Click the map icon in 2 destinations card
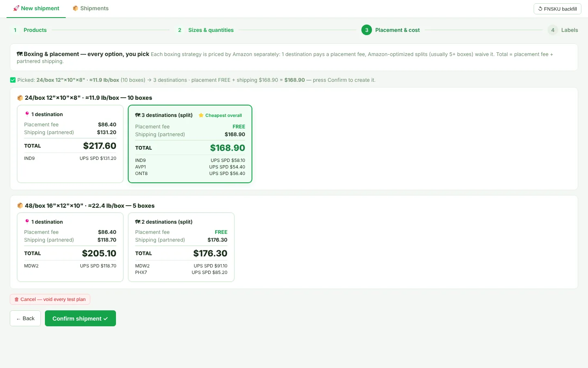Screen dimensions: 588x368 (138, 222)
